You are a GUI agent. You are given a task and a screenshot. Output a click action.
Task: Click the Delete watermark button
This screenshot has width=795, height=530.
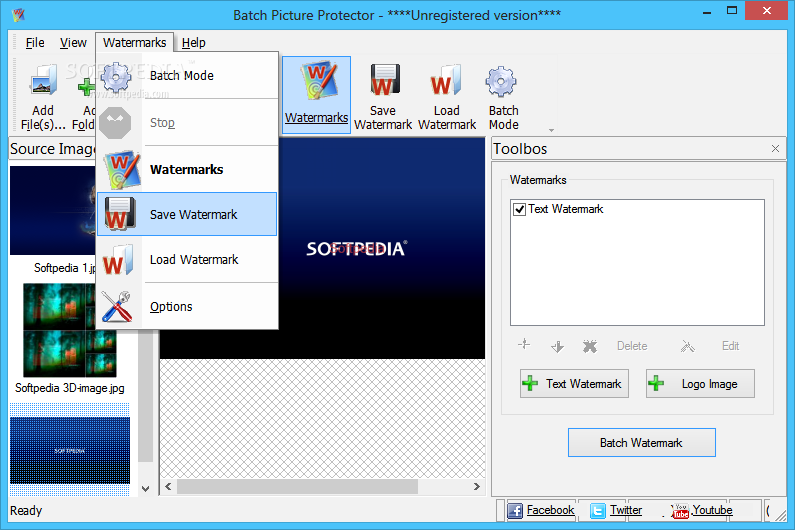(x=632, y=346)
